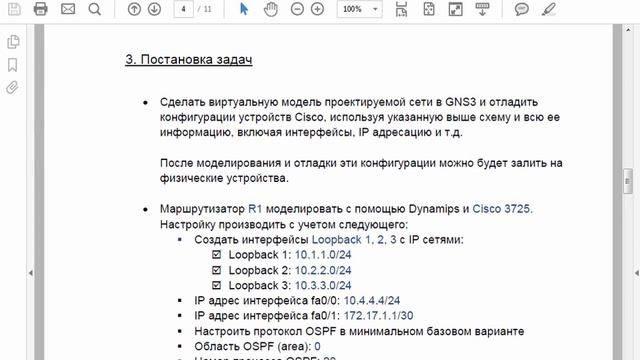Select the Highlight text marker tool
Image resolution: width=640 pixels, height=360 pixels.
pos(549,9)
